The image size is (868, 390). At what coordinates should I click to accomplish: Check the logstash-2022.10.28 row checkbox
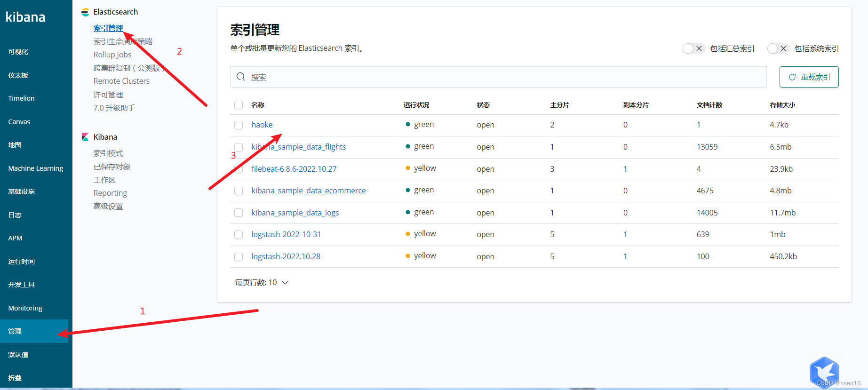[239, 257]
